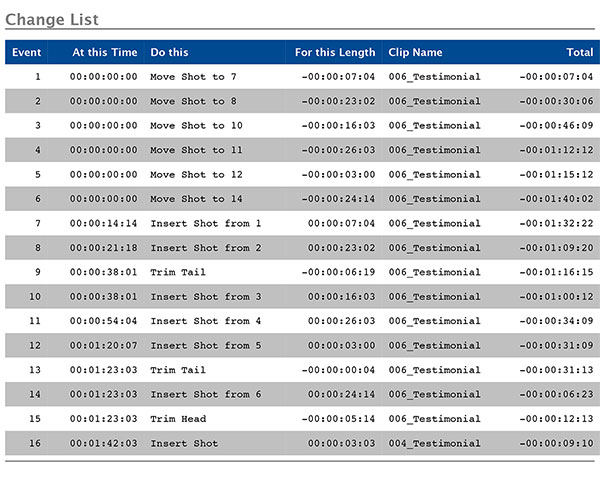Click time value 00:01:42:03
The height and width of the screenshot is (494, 600).
point(103,443)
